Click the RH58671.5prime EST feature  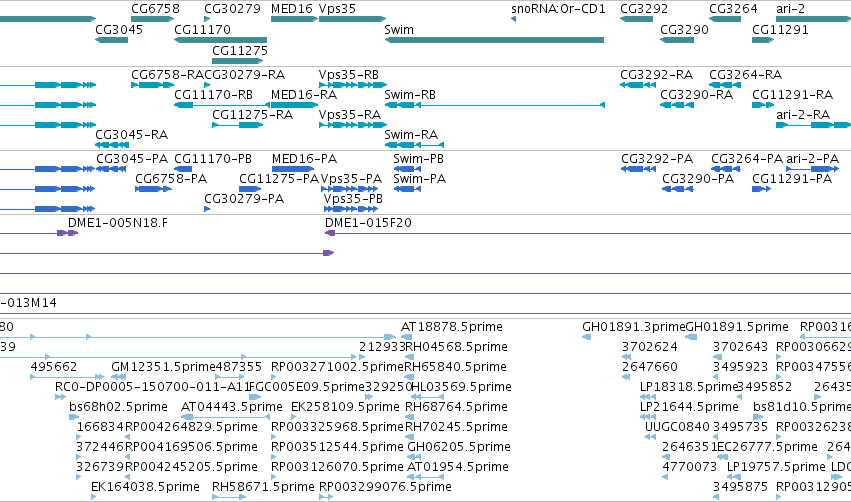(x=229, y=497)
